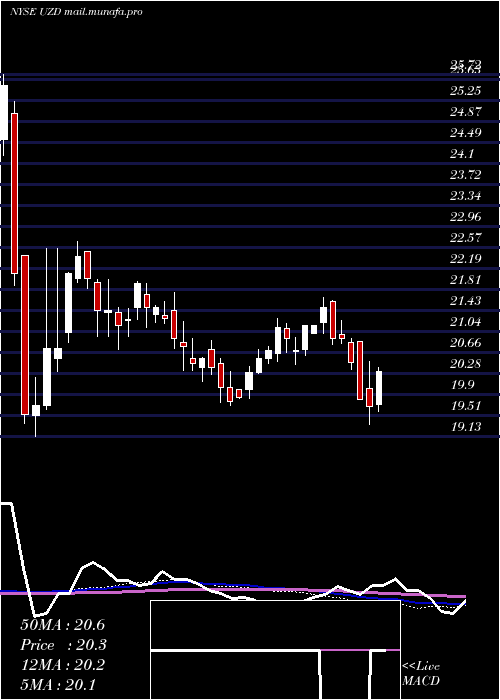Click the Price : 20.3 readout
This screenshot has height=700, width=500.
(x=63, y=645)
